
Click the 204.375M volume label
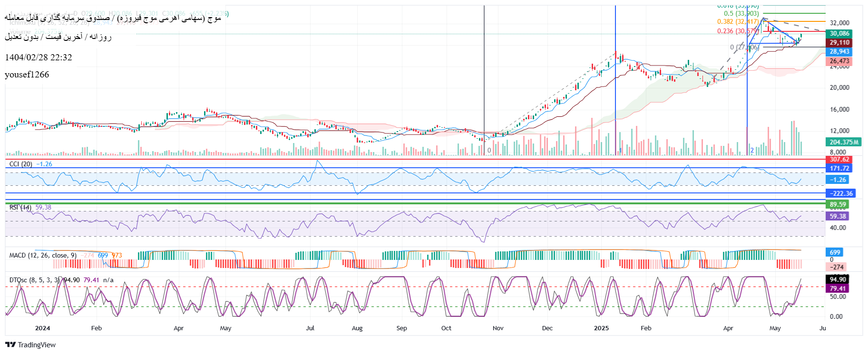point(844,142)
